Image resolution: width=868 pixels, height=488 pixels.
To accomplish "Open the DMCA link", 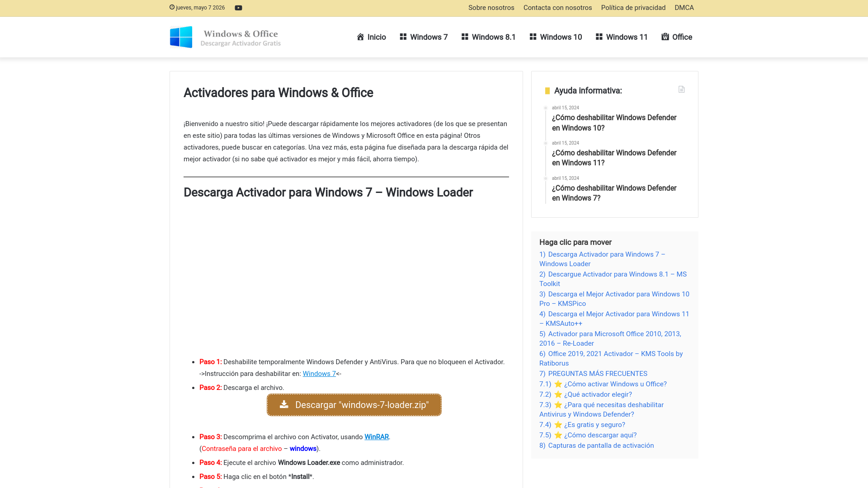I will (684, 8).
